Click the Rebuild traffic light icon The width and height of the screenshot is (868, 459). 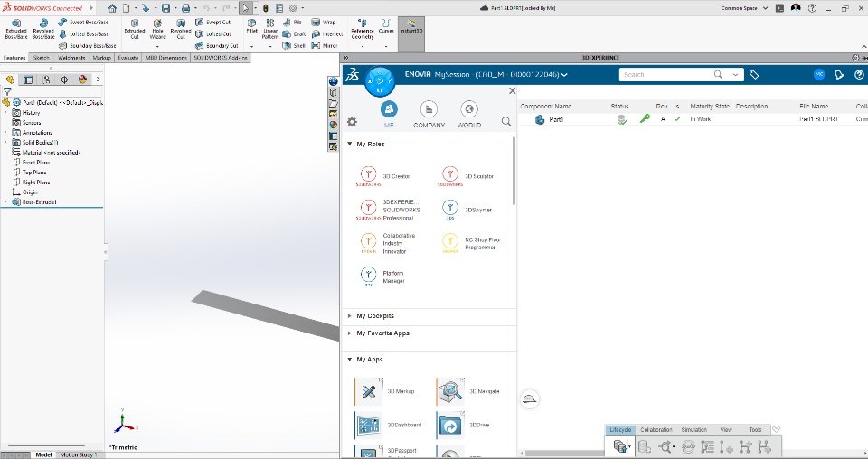tap(266, 8)
